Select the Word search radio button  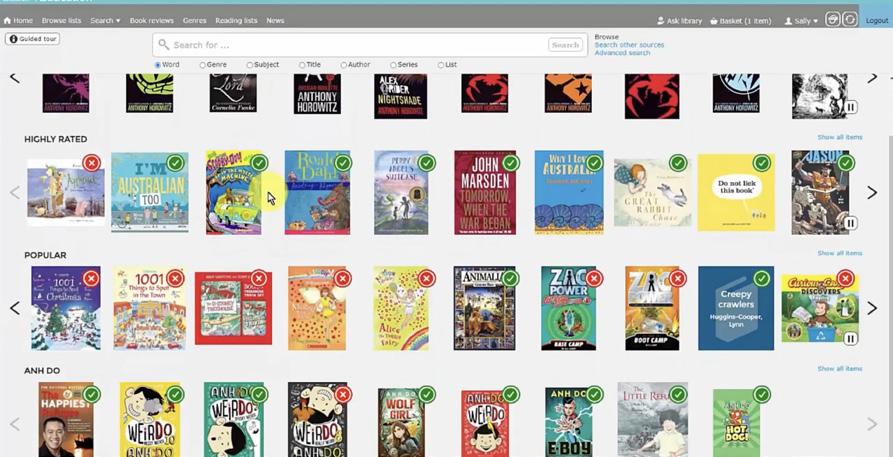158,65
